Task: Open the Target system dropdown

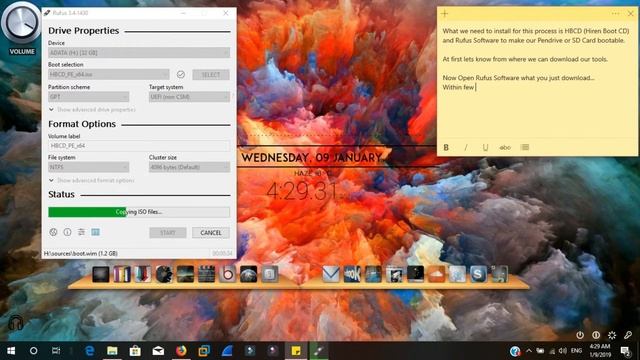Action: point(189,97)
